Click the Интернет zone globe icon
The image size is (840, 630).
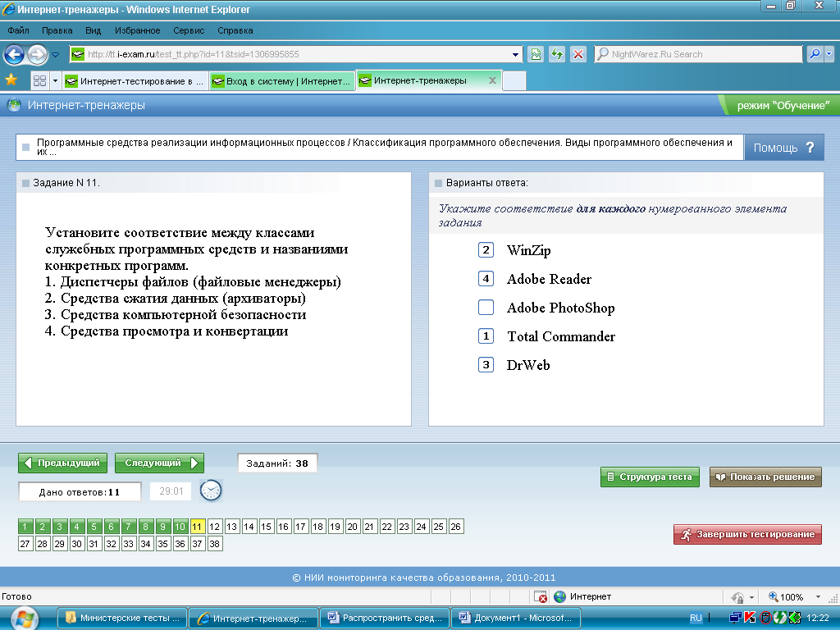pos(559,596)
